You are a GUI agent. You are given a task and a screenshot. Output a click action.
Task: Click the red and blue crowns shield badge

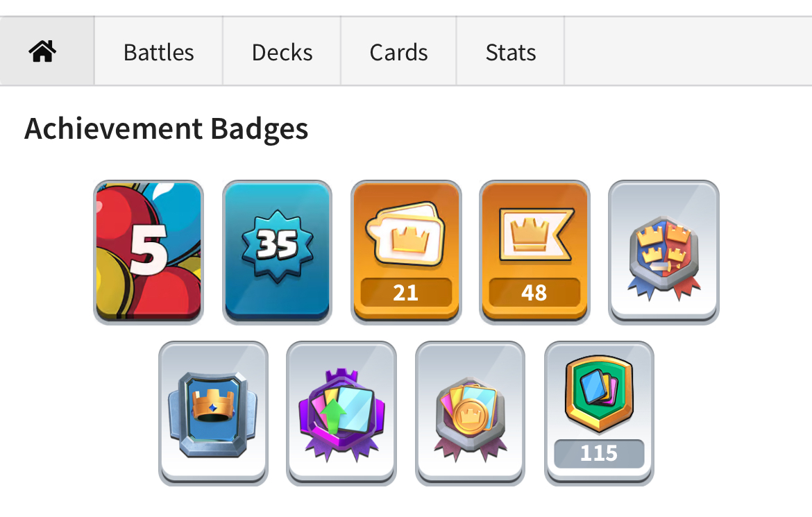[663, 253]
